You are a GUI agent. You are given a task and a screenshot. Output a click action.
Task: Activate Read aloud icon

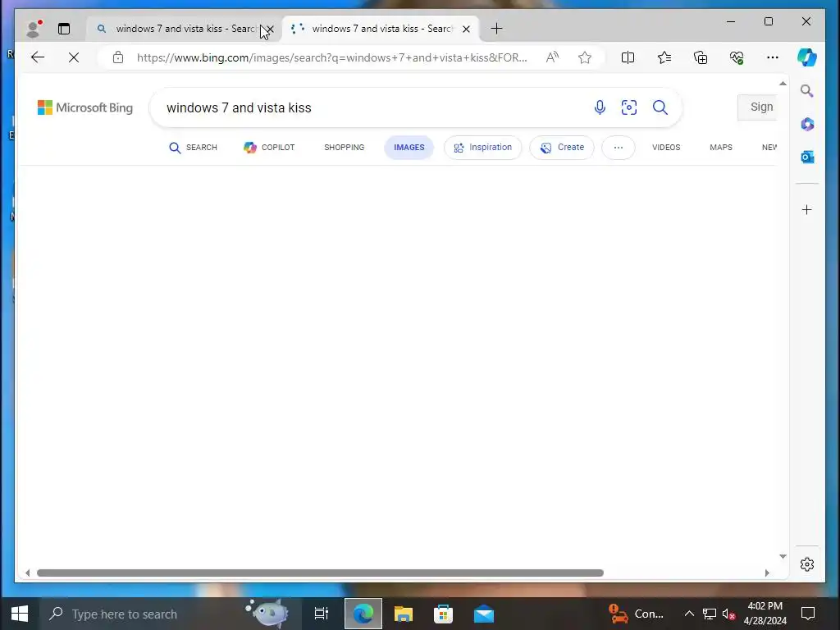coord(552,57)
